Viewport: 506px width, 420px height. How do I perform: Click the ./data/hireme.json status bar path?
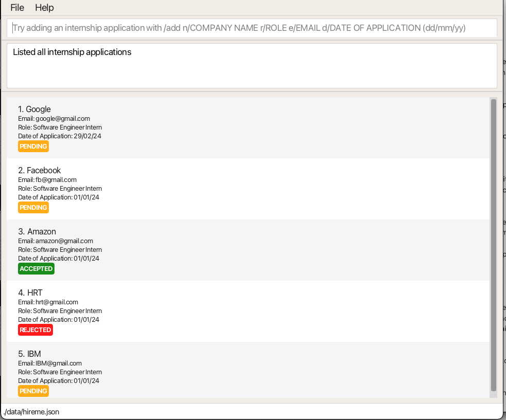click(x=31, y=412)
